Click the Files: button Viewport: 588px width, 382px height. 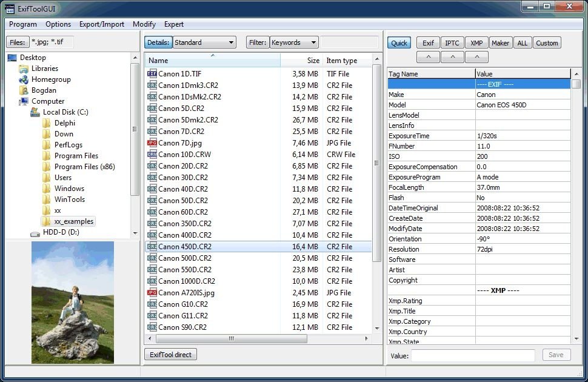(18, 42)
